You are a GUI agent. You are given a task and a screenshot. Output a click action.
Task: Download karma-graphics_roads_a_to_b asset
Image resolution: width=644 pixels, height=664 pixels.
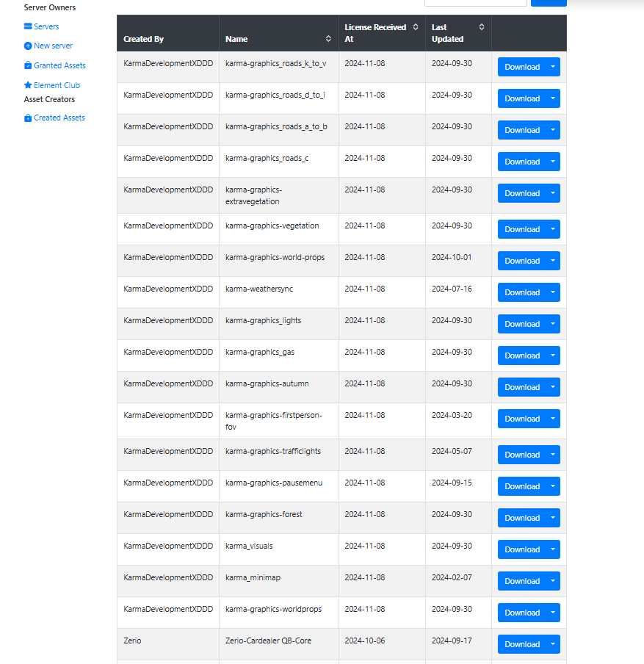[x=521, y=130]
